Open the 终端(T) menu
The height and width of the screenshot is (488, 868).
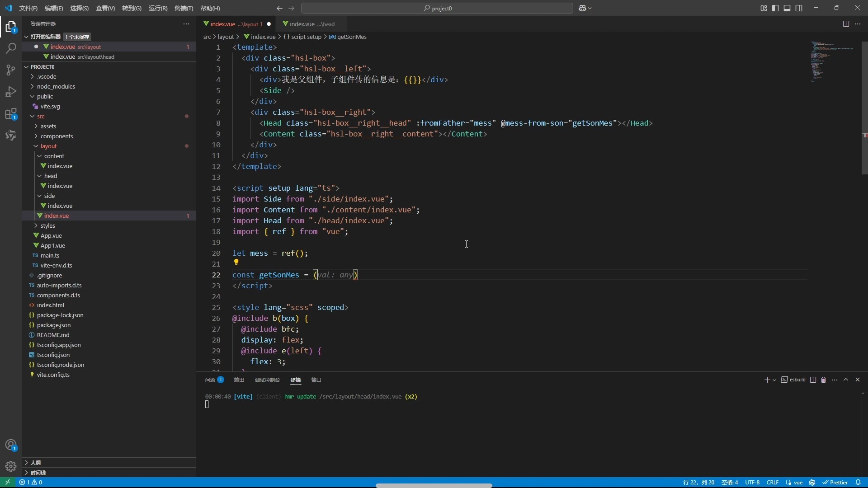point(184,8)
